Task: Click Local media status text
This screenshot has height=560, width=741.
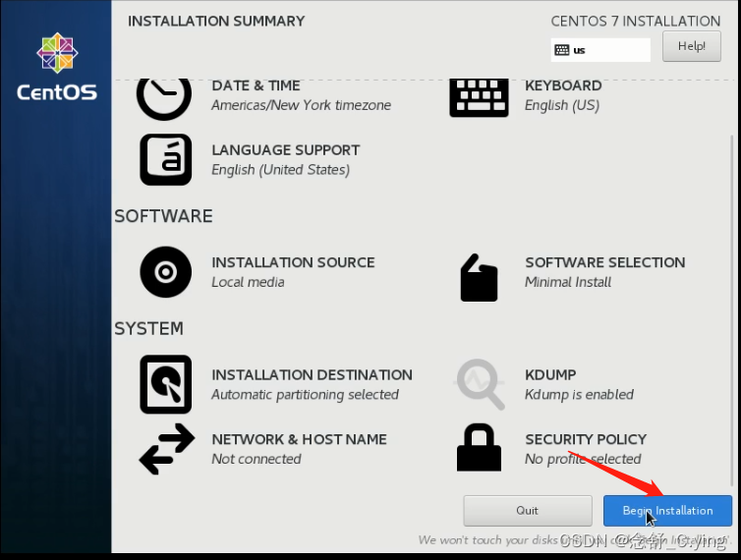Action: pos(248,282)
